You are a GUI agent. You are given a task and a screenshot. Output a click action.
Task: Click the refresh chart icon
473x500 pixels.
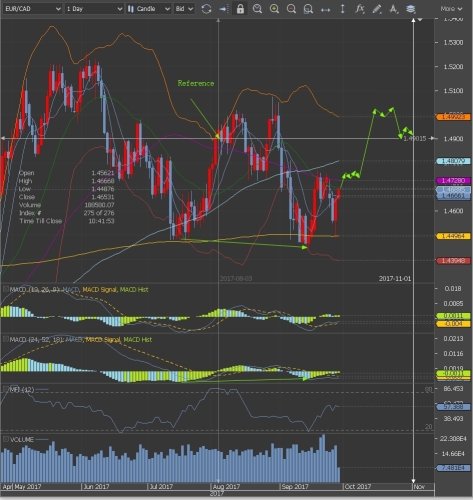pos(206,9)
